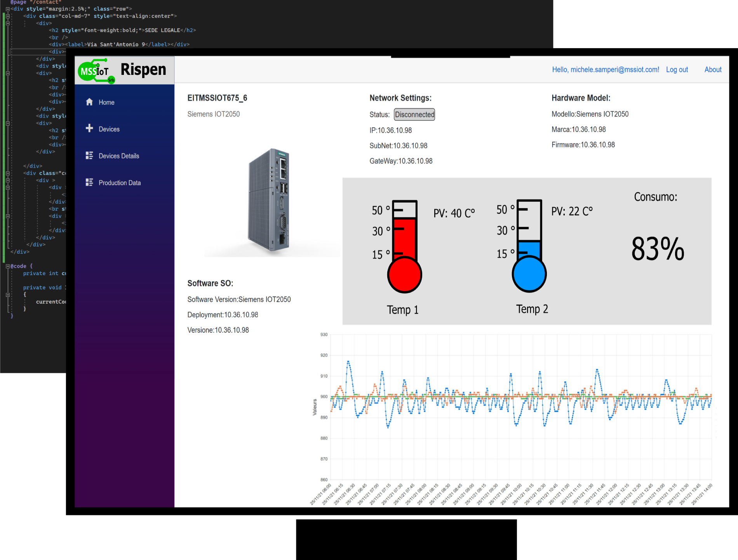738x560 pixels.
Task: Click the Consumo: label
Action: click(655, 197)
